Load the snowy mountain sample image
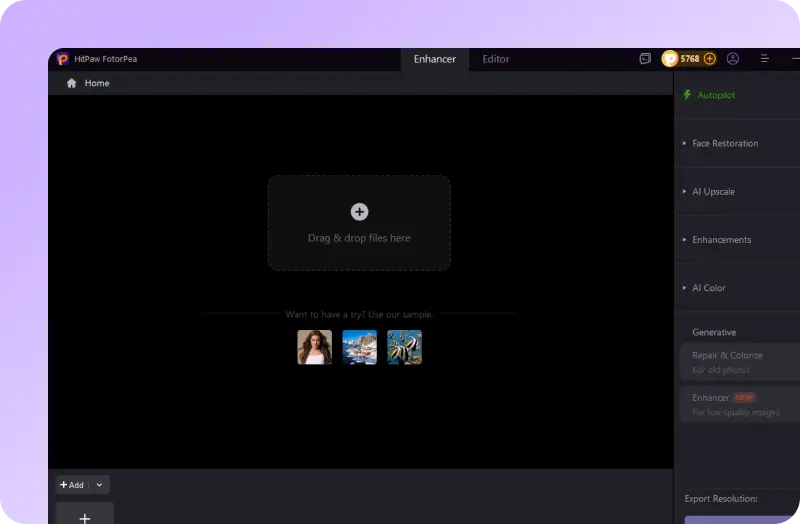 [360, 347]
